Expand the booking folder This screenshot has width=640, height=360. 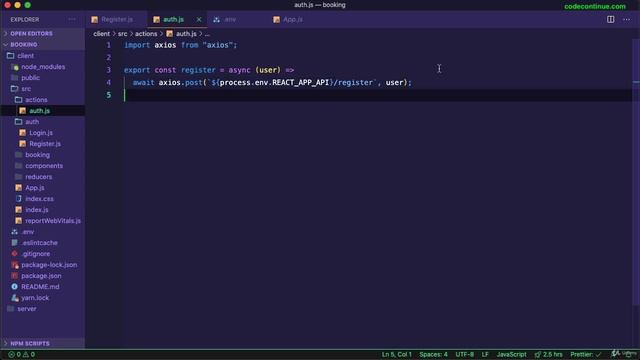pos(42,155)
